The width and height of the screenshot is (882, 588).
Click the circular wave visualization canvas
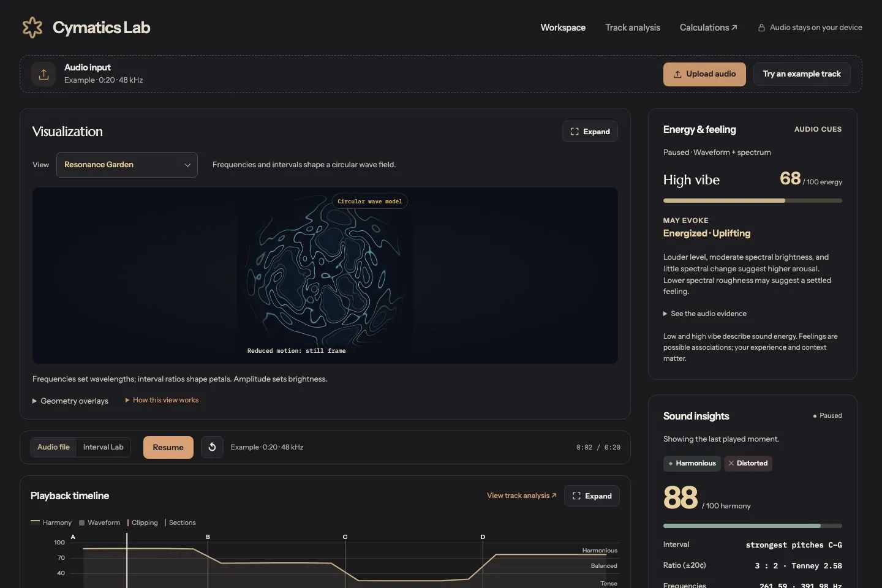tap(325, 276)
